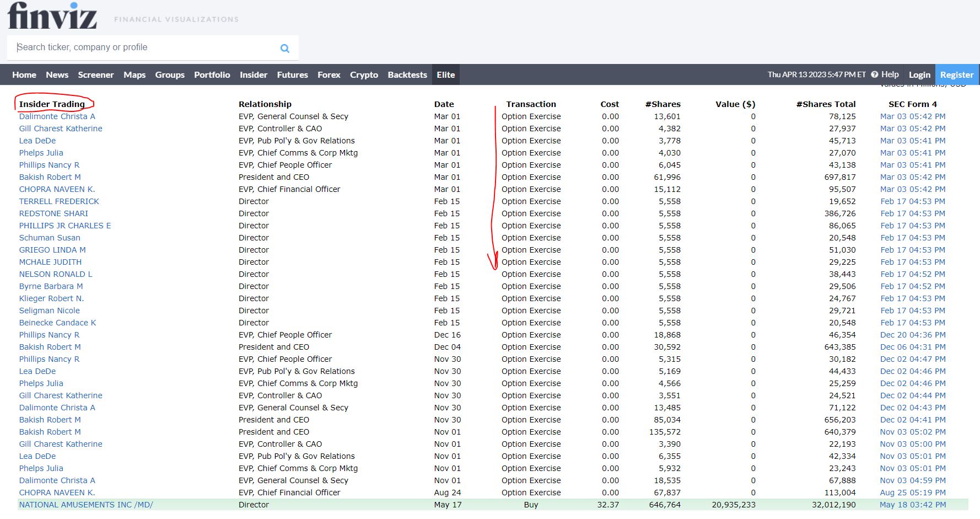Open Dalimonte Christa A insider link at top
The height and width of the screenshot is (519, 980).
pos(57,116)
